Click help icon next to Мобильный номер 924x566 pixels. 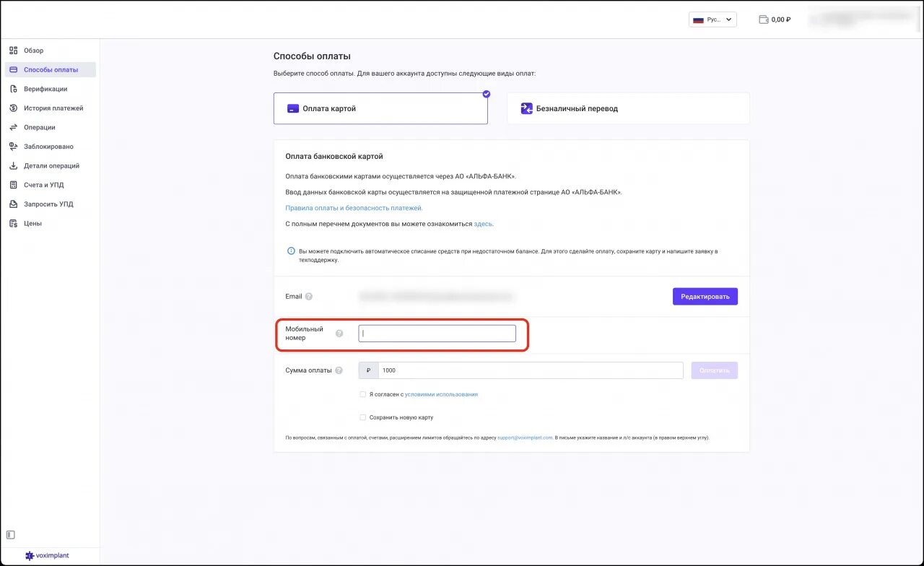[339, 334]
